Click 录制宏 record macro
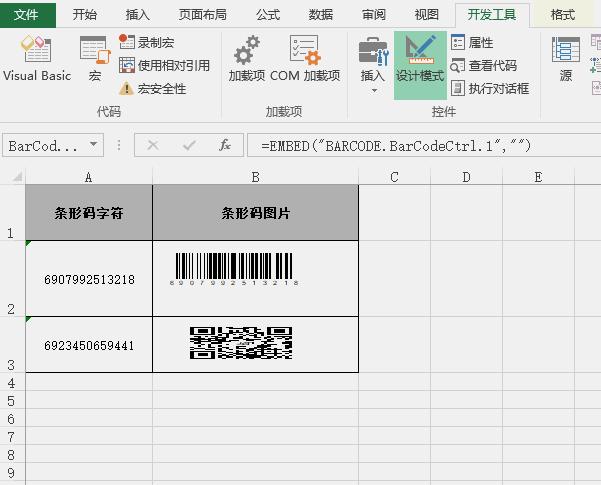Viewport: 601px width, 485px height. (146, 42)
